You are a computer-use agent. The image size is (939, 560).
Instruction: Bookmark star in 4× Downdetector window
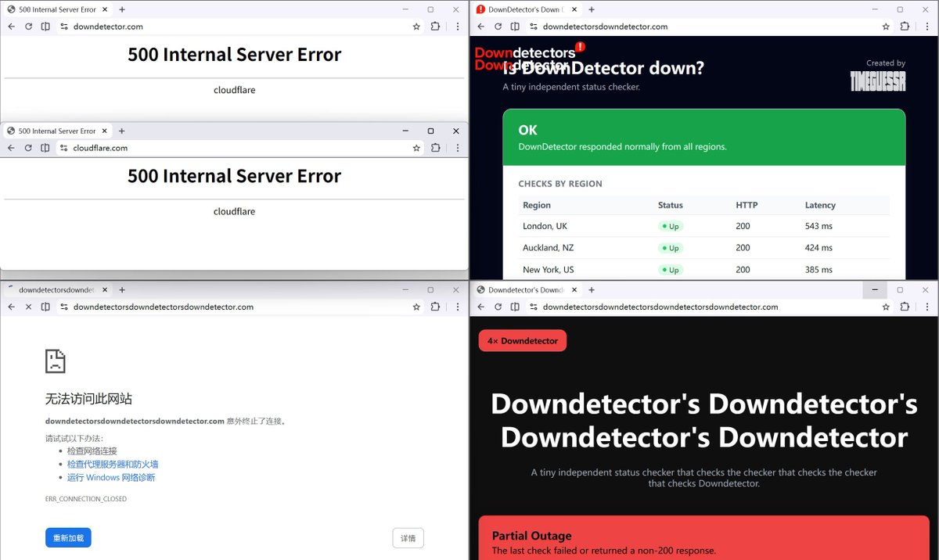click(x=886, y=307)
